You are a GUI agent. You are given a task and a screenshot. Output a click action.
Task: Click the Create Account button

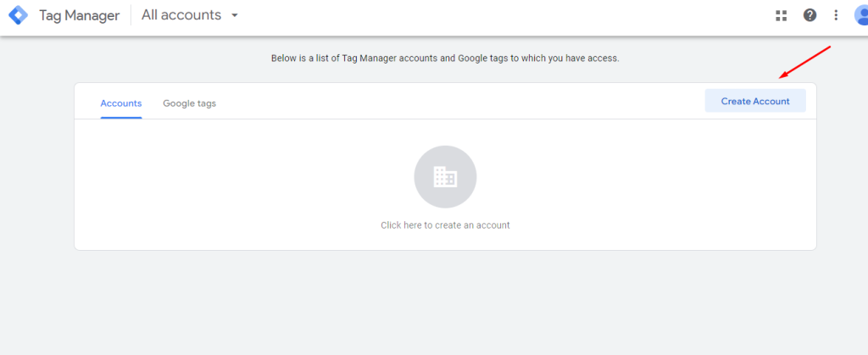(x=755, y=101)
